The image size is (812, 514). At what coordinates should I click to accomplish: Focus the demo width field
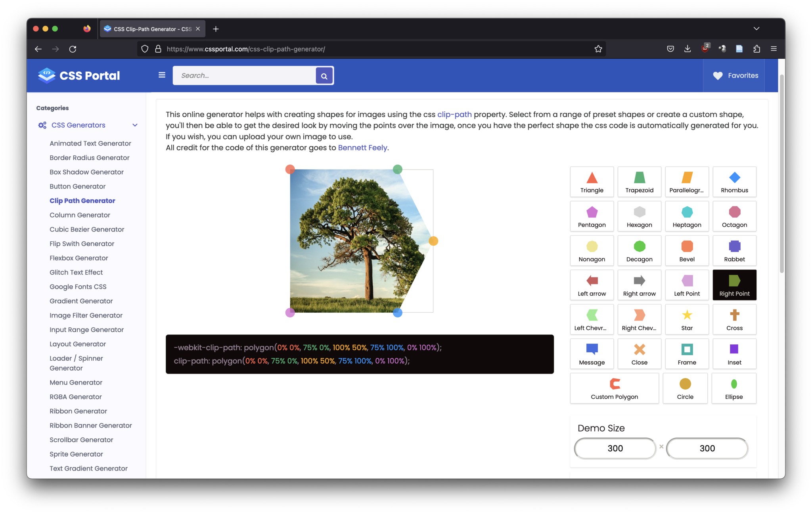(x=615, y=449)
